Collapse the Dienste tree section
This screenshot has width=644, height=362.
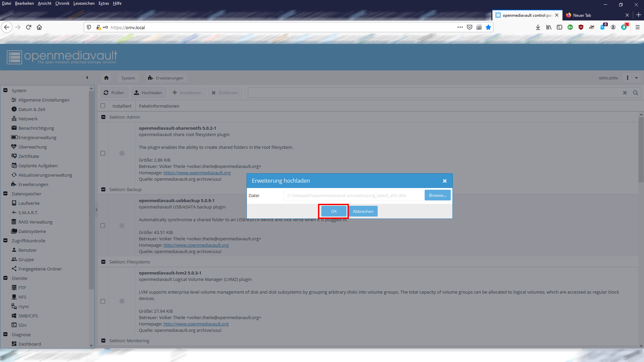click(x=5, y=278)
